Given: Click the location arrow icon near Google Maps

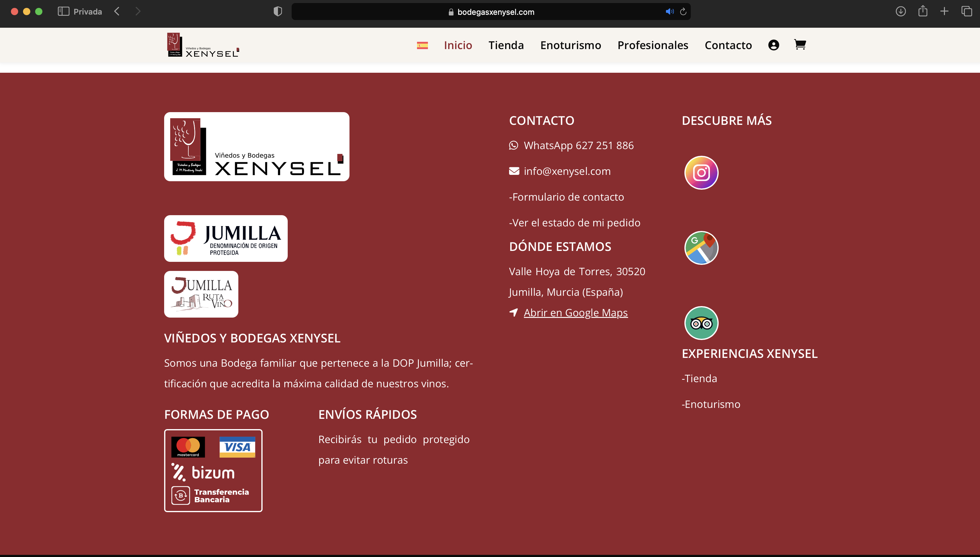Looking at the screenshot, I should coord(514,312).
